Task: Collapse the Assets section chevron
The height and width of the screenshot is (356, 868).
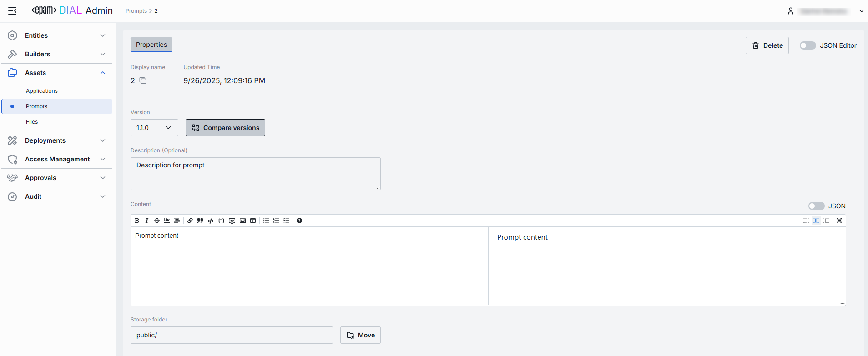Action: tap(103, 73)
